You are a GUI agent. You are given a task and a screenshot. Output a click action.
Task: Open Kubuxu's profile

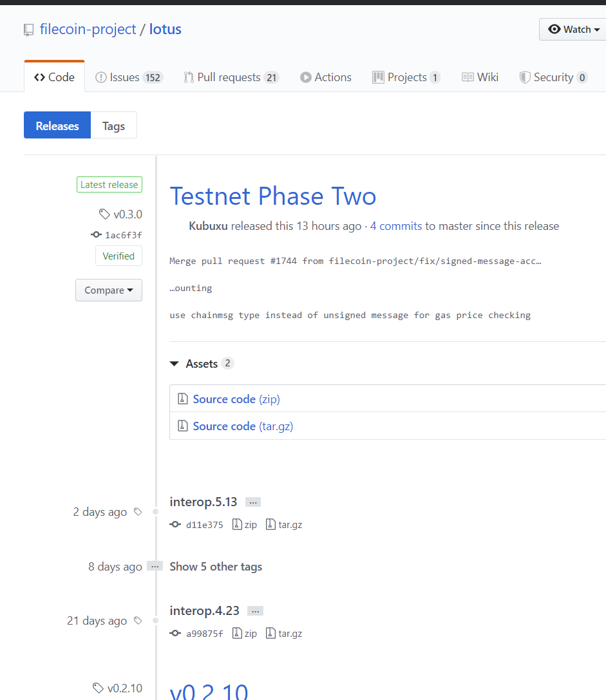208,226
